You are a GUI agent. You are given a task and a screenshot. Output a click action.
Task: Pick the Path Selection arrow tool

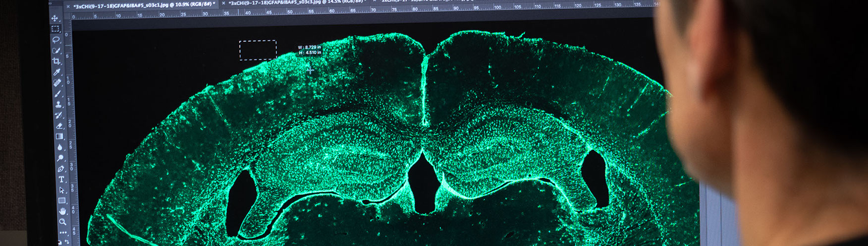(x=61, y=190)
